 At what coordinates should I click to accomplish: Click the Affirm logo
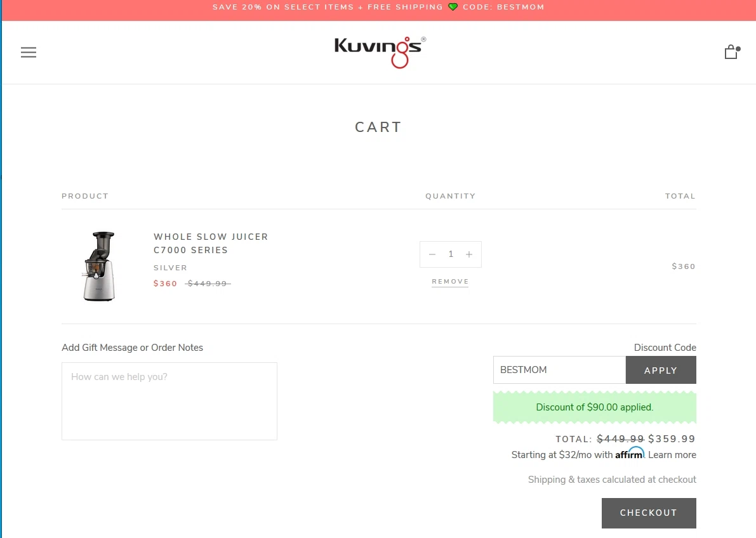pos(630,453)
